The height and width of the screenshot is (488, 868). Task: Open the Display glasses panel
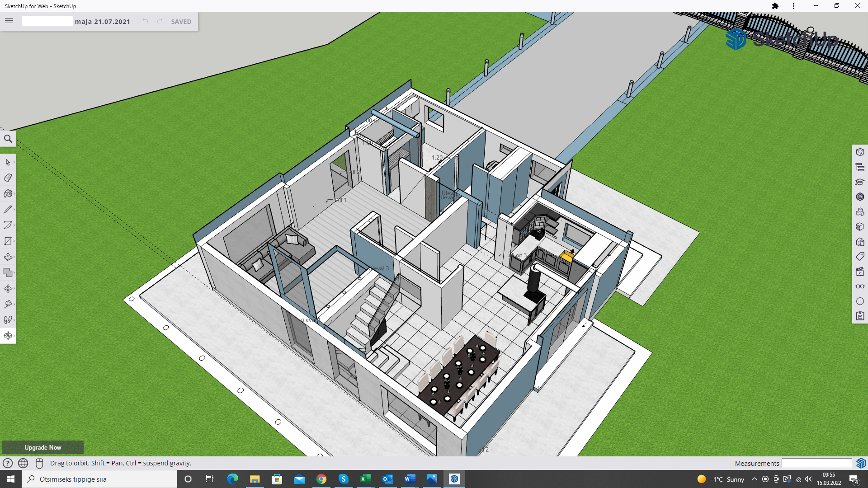point(860,286)
